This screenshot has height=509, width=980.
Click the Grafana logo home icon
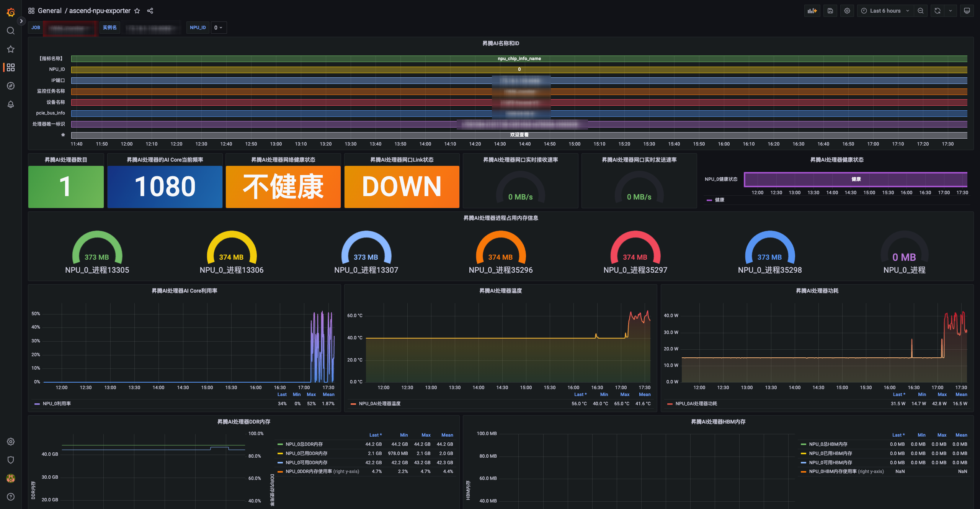pos(11,12)
